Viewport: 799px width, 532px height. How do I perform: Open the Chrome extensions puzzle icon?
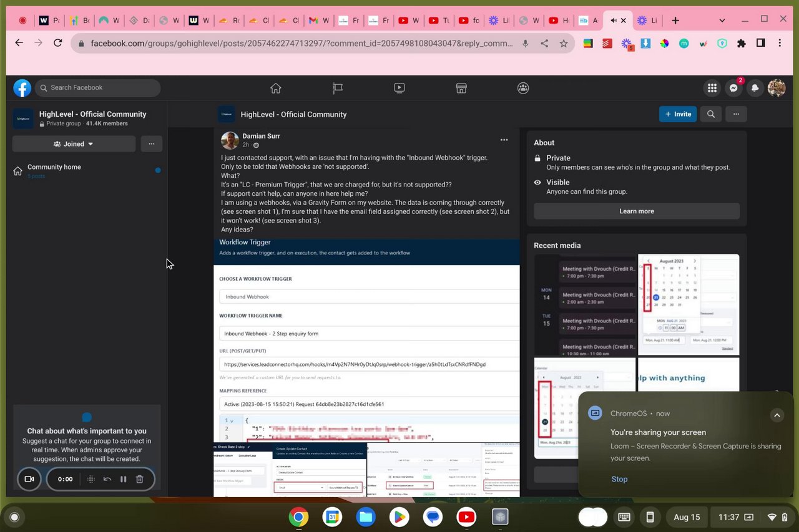(742, 44)
